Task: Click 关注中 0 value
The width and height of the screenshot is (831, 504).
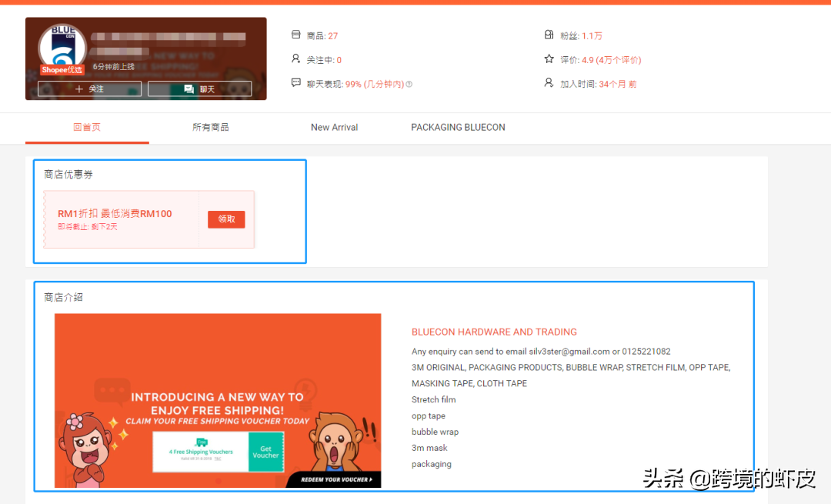Action: [339, 61]
